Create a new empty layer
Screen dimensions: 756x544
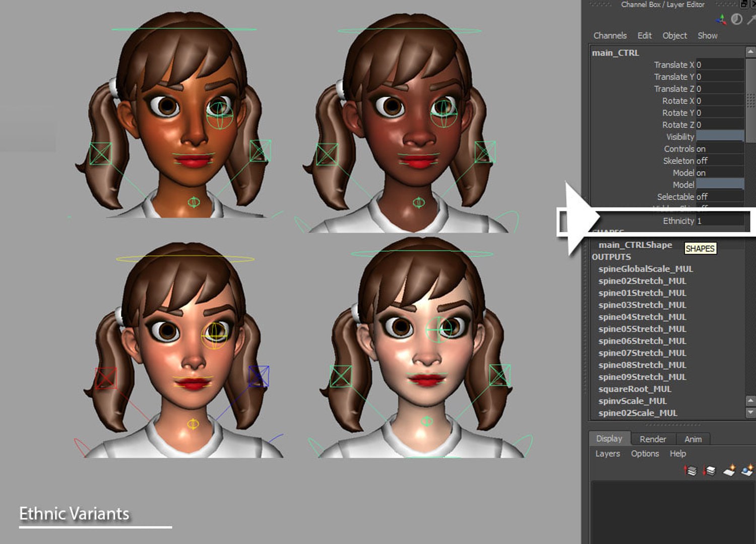click(x=729, y=470)
